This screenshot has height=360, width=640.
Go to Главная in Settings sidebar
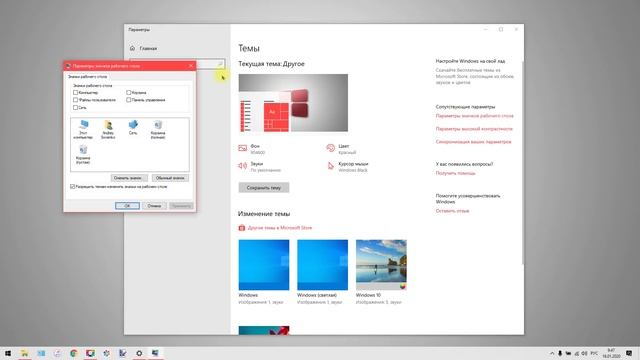(144, 48)
